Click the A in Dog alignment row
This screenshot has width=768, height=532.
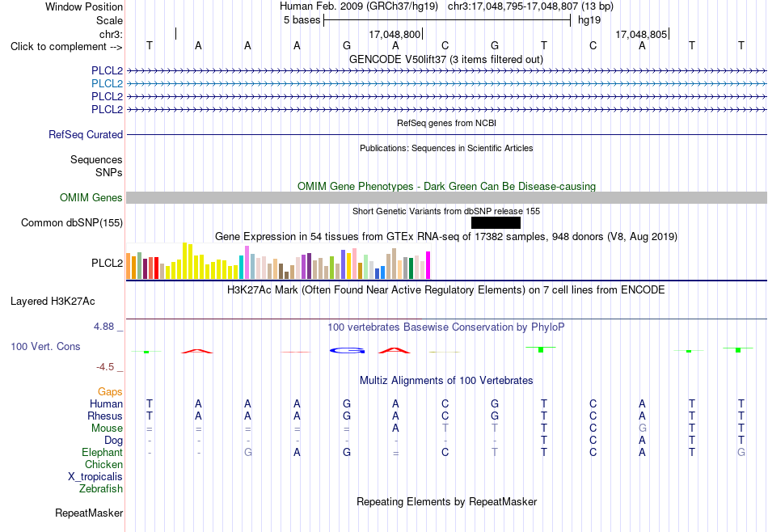[x=642, y=441]
